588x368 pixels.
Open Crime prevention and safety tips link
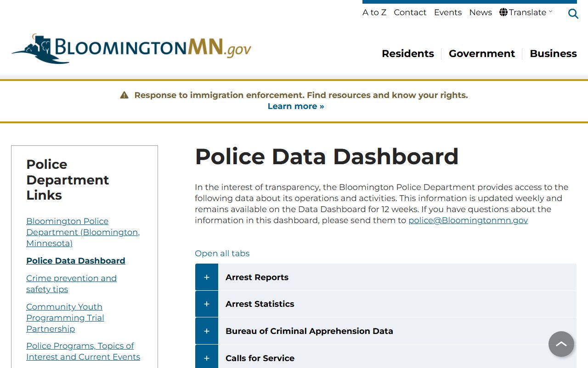[71, 284]
